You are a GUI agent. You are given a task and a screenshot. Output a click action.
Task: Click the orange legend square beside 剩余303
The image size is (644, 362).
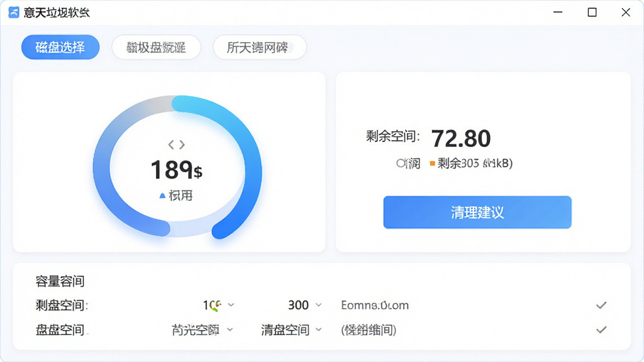pyautogui.click(x=432, y=163)
